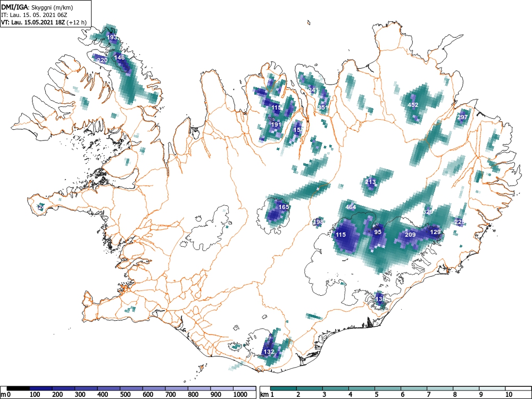
Task: Click the 132 value label in the south
Action: tap(269, 352)
